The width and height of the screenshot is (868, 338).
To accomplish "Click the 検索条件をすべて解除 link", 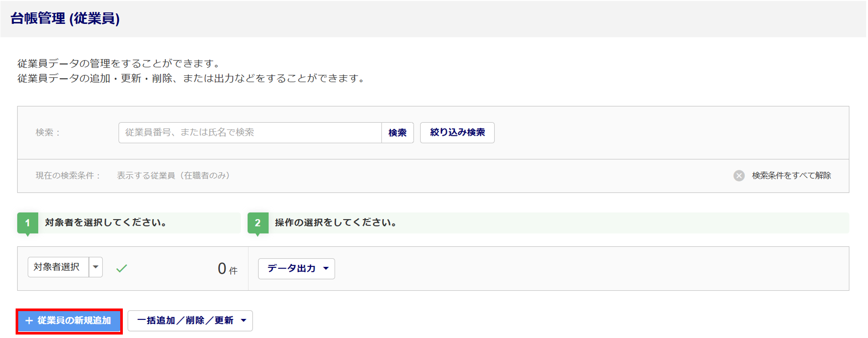I will click(x=791, y=176).
